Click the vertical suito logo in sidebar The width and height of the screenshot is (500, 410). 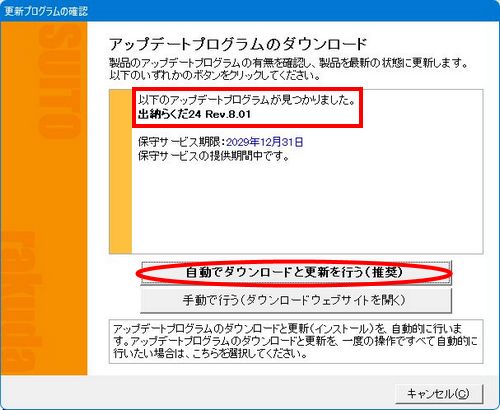[59, 80]
